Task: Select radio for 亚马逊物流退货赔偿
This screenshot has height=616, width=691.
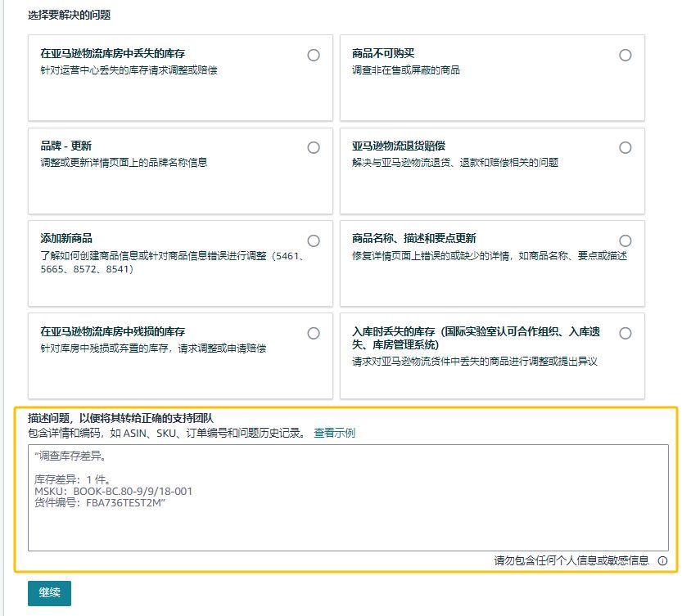Action: (x=625, y=147)
